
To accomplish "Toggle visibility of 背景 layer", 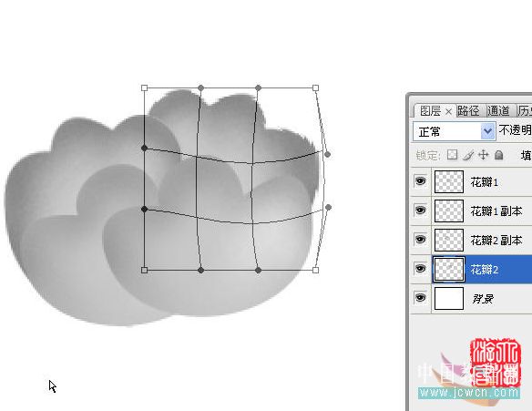I will pos(420,298).
